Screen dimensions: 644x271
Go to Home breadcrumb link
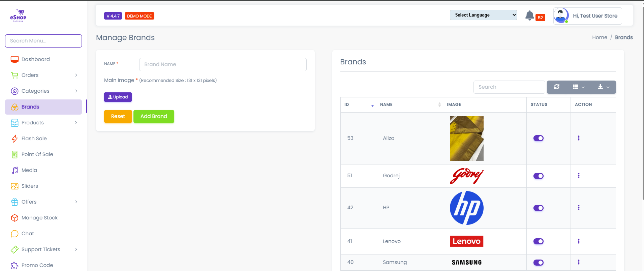coord(600,37)
